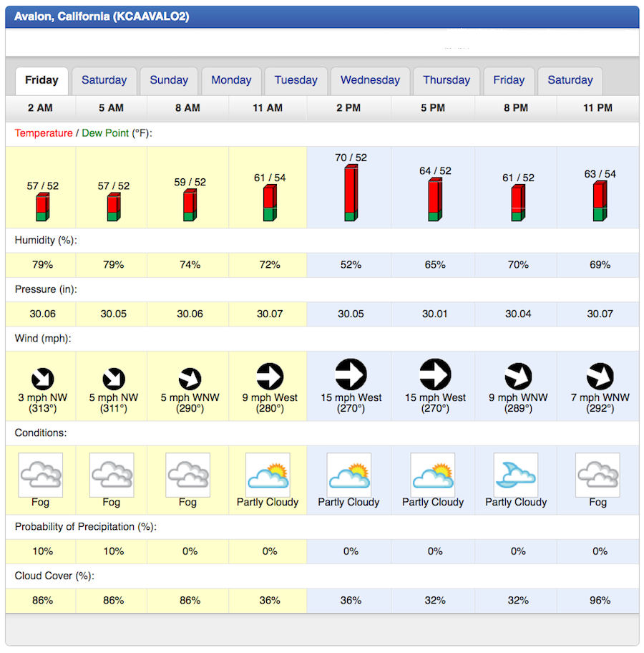Click the 2 PM column header
The width and height of the screenshot is (644, 653).
point(348,108)
